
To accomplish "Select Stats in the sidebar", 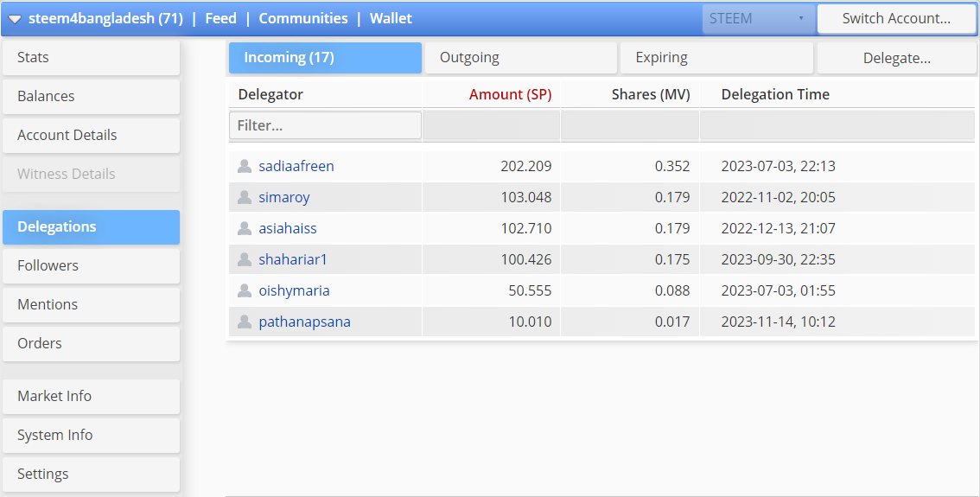I will [x=92, y=58].
